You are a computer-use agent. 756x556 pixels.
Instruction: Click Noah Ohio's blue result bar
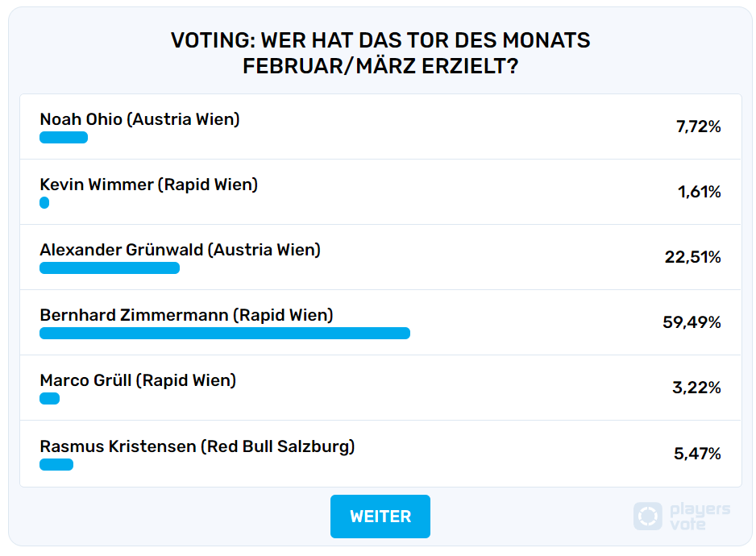coord(64,138)
